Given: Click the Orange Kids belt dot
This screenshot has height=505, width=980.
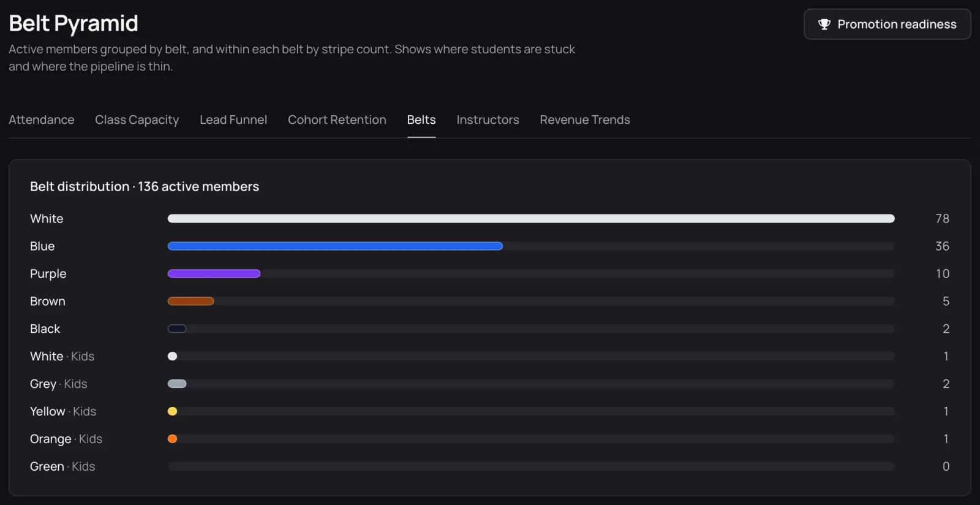Looking at the screenshot, I should tap(172, 439).
